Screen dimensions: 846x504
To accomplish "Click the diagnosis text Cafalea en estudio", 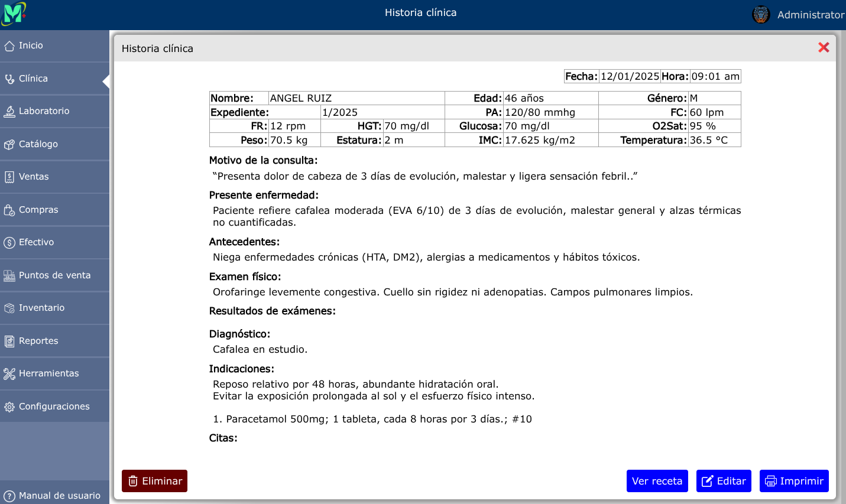I will click(260, 349).
